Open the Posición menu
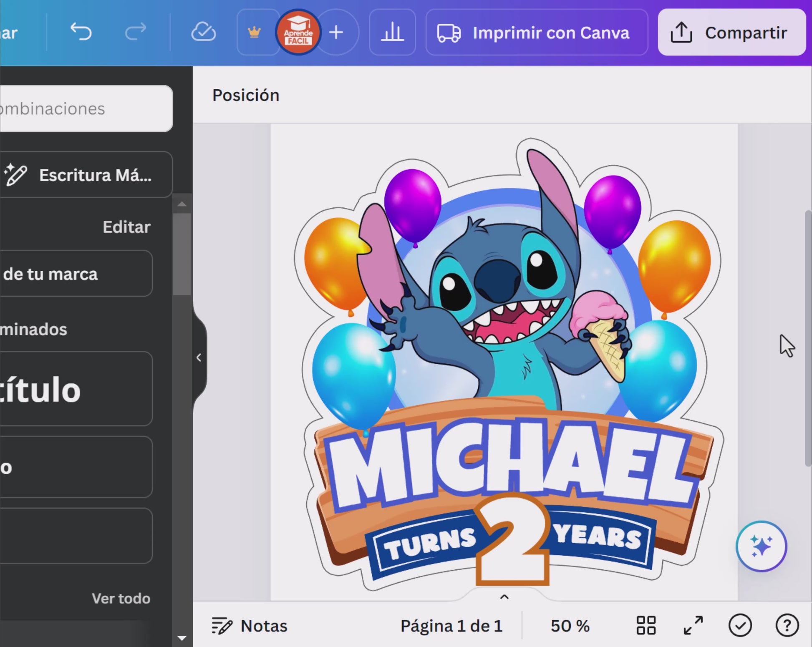812x647 pixels. pyautogui.click(x=246, y=95)
